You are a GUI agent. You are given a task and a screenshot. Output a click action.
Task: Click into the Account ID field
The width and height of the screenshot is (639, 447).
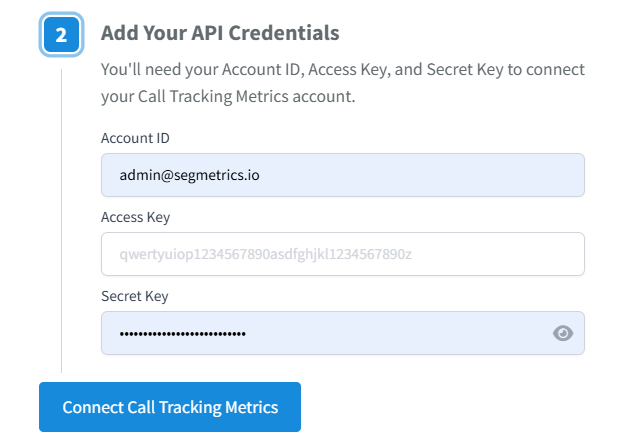pos(342,175)
